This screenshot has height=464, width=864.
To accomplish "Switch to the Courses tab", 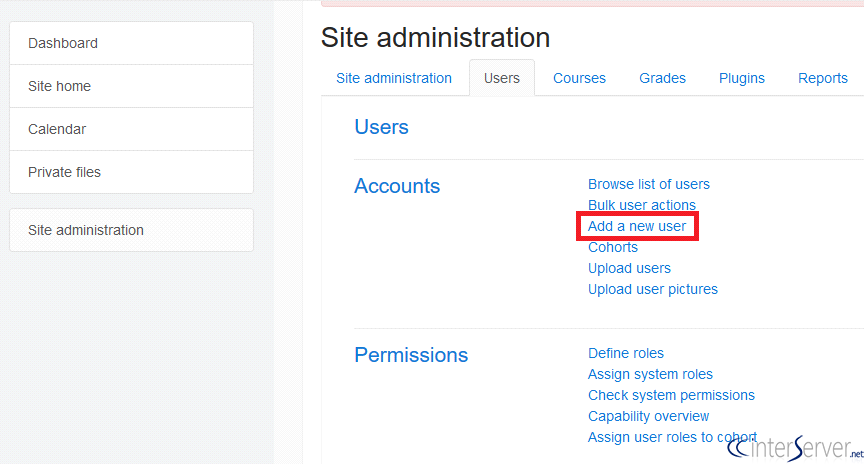I will coord(579,78).
